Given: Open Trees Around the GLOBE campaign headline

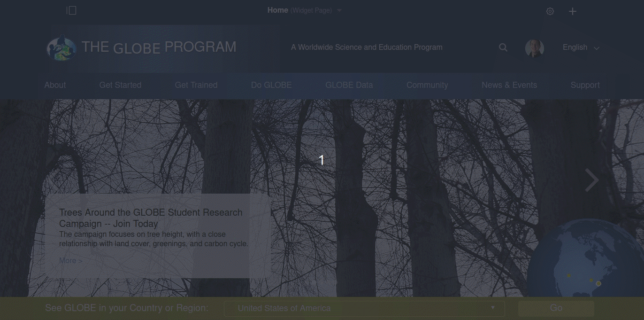Looking at the screenshot, I should click(151, 218).
